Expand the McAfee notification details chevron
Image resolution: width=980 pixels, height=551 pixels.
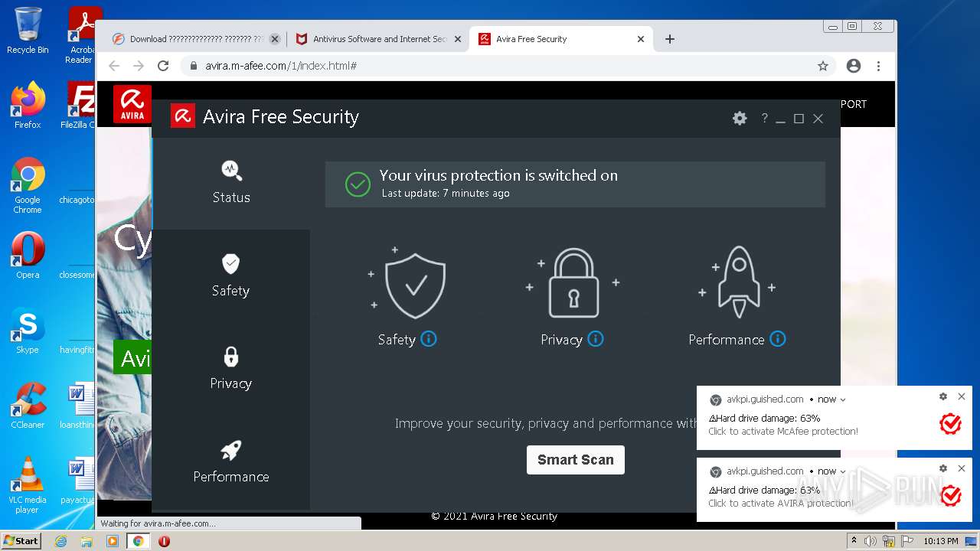click(x=843, y=399)
